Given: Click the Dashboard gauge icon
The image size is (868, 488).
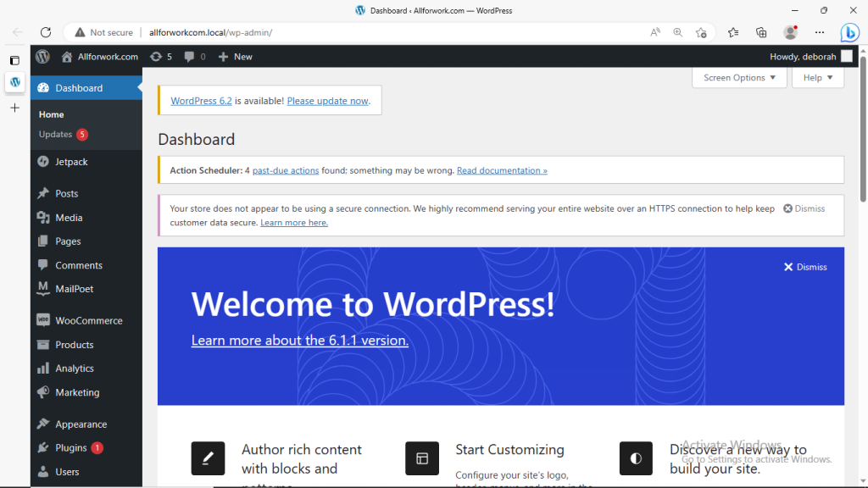Looking at the screenshot, I should [43, 88].
